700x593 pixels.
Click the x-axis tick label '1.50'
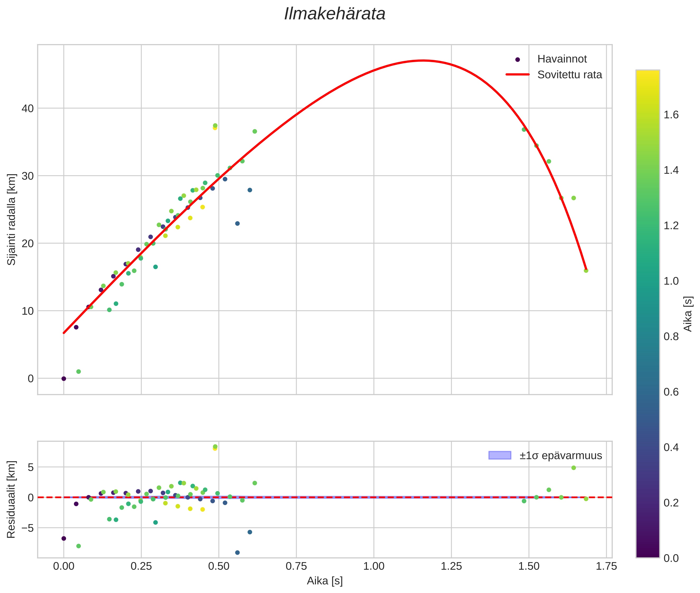529,566
